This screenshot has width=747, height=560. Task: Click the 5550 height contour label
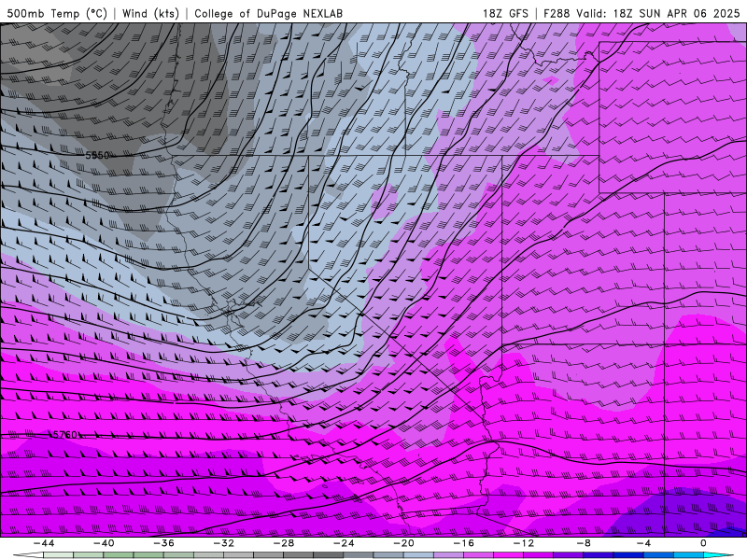coord(98,155)
